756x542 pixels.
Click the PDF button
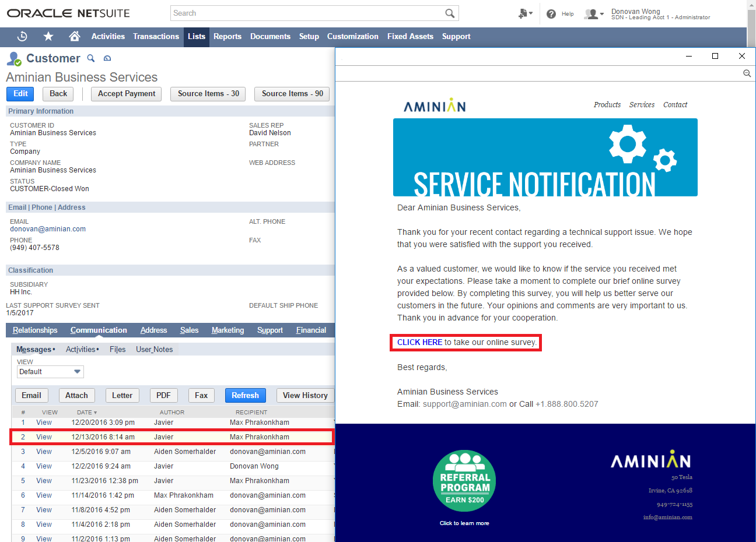coord(163,395)
